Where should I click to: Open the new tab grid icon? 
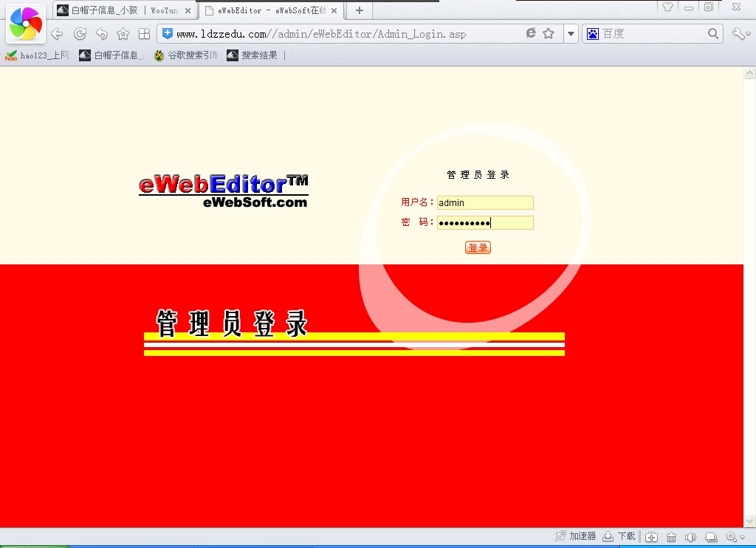click(x=144, y=34)
